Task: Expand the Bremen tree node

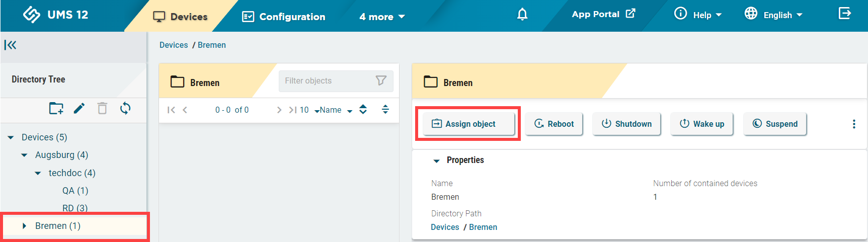Action: coord(24,226)
